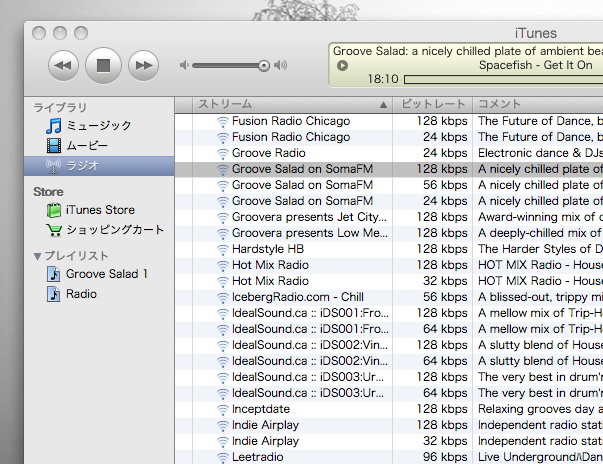
Task: Select Groove Salad on SomaFM 56 kbps
Action: click(389, 185)
